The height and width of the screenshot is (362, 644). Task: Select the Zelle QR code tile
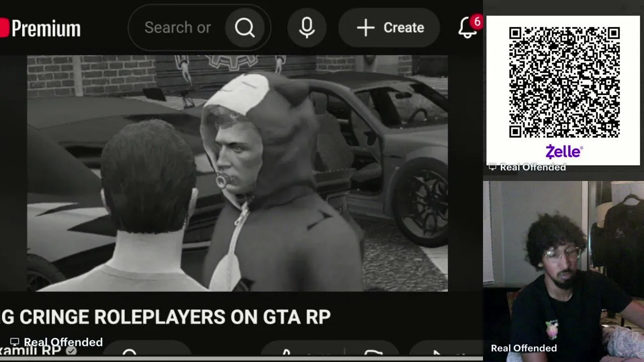pyautogui.click(x=563, y=90)
